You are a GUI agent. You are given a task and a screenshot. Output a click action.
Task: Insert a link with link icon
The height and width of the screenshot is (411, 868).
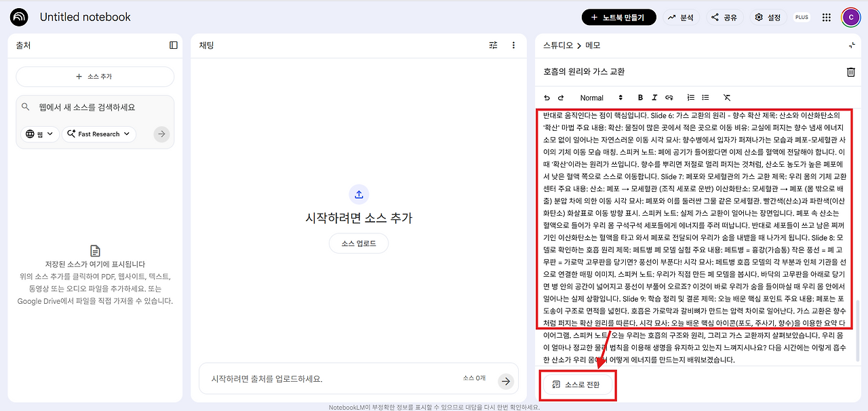(669, 98)
